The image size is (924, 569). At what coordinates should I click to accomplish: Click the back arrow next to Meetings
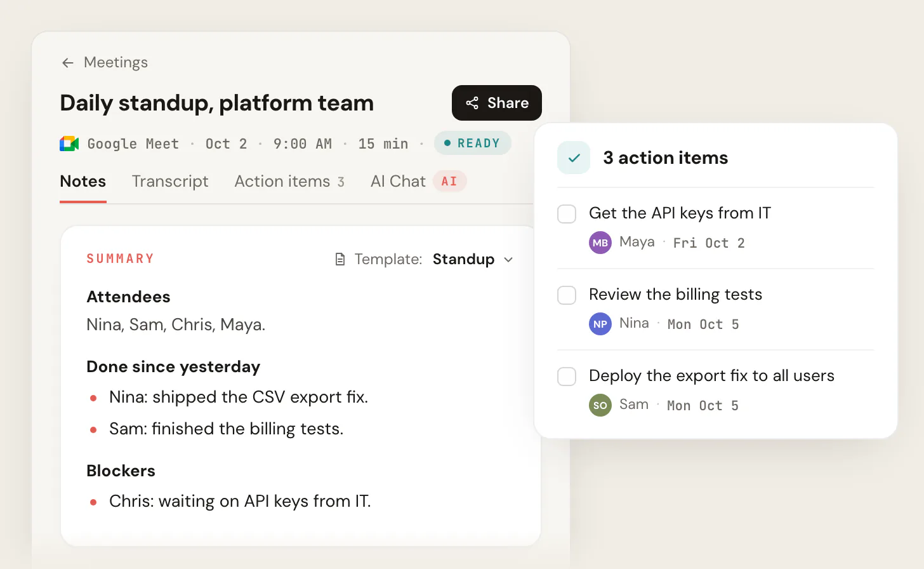(x=68, y=62)
